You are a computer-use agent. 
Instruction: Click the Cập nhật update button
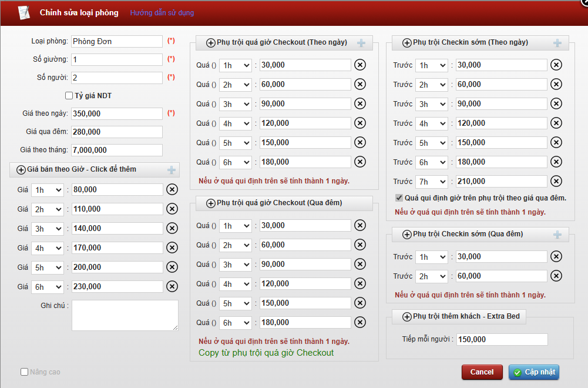point(533,372)
